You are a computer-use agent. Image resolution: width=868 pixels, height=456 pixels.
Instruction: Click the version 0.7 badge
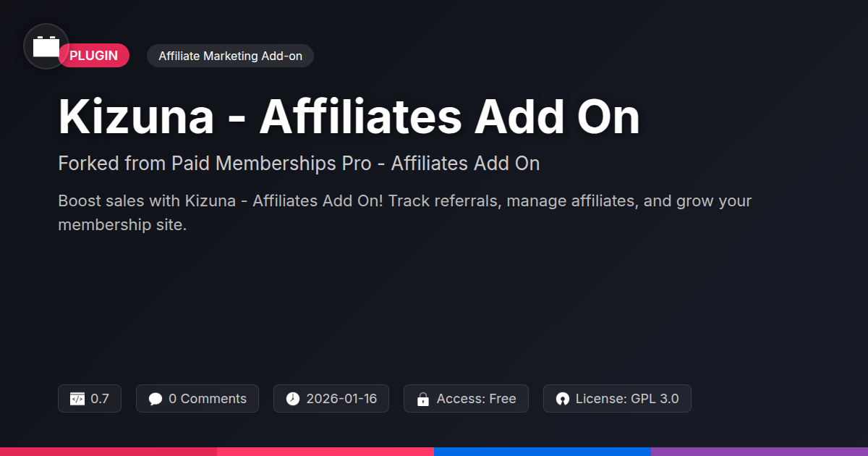point(90,399)
